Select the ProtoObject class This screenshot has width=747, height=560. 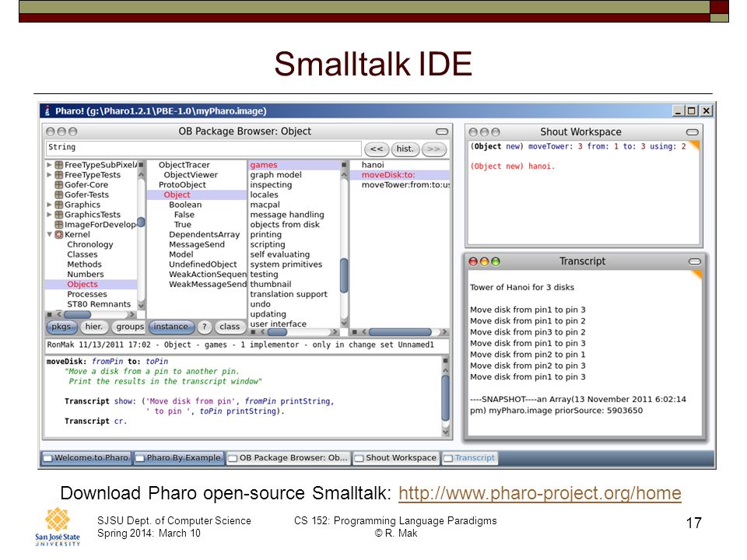[x=182, y=185]
